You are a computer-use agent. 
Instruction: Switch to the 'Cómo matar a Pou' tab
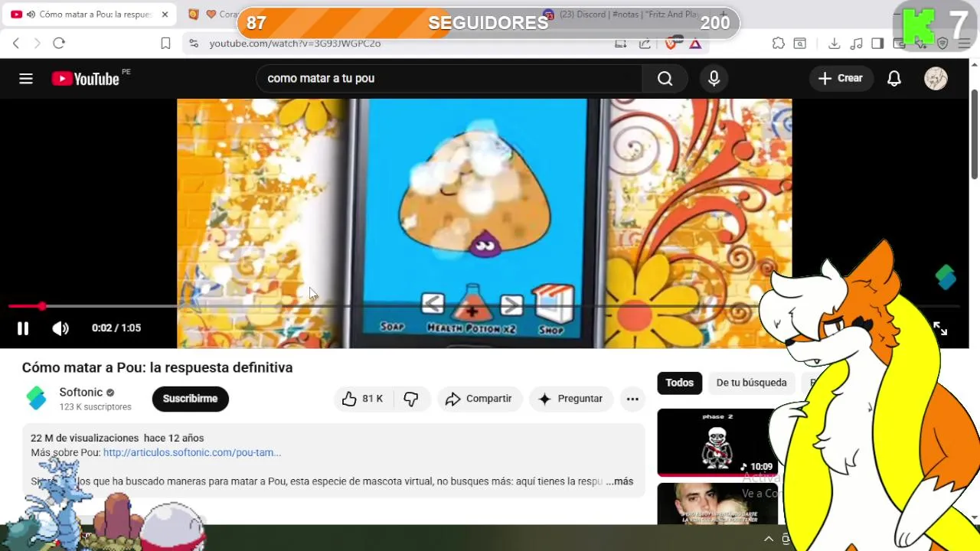[x=88, y=15]
